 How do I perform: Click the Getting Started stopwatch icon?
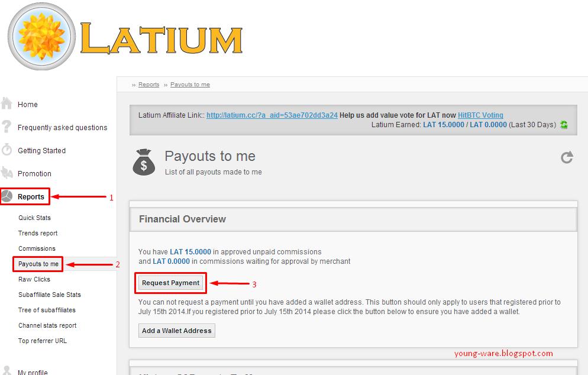pos(7,150)
